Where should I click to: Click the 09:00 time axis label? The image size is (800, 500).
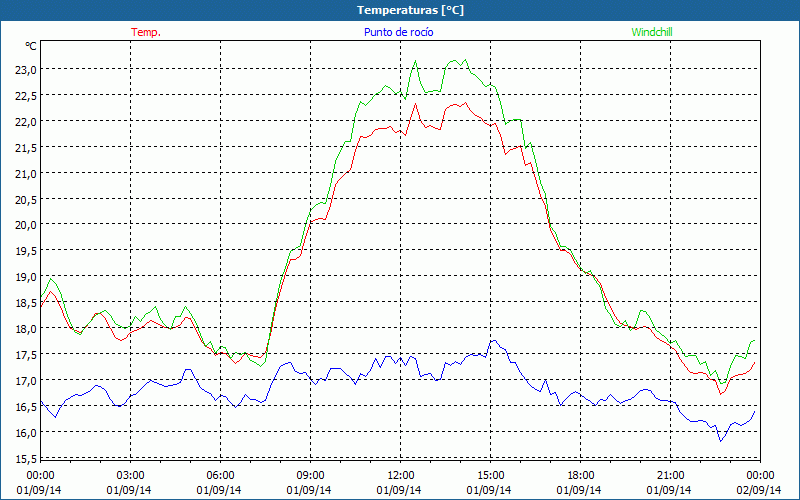[x=310, y=476]
